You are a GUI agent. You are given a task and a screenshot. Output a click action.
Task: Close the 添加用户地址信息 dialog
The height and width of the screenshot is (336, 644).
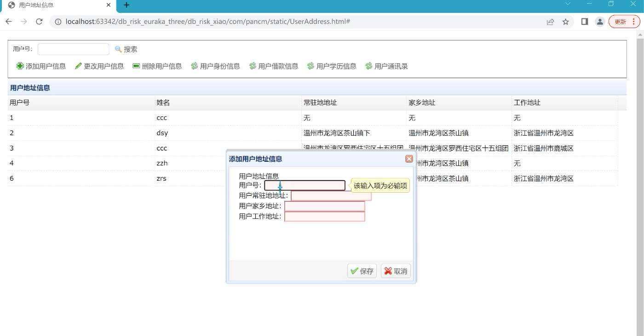point(409,159)
